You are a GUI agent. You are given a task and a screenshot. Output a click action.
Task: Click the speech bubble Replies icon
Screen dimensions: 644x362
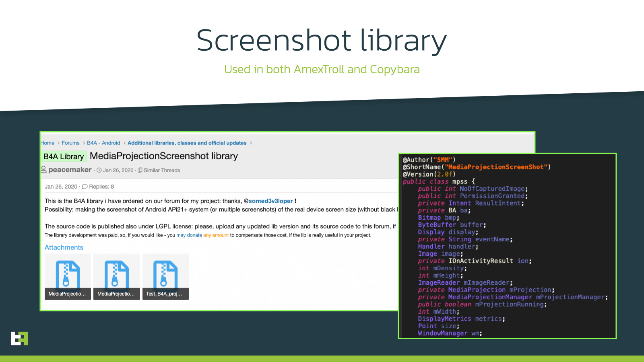(x=85, y=186)
